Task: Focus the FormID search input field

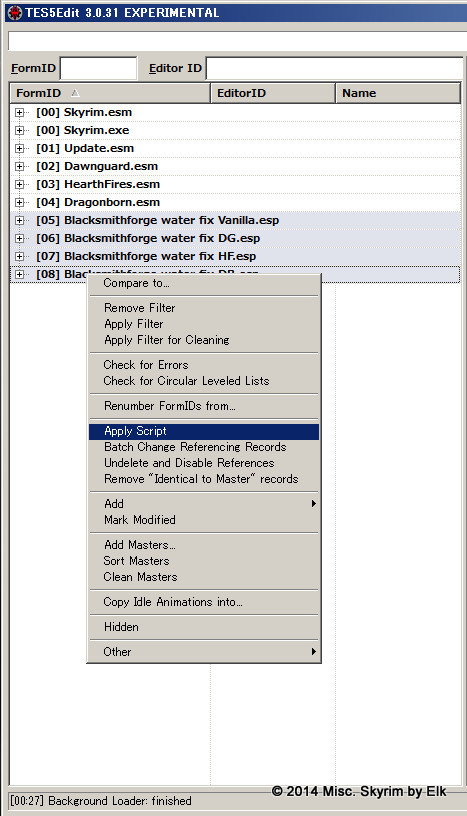Action: pos(98,68)
